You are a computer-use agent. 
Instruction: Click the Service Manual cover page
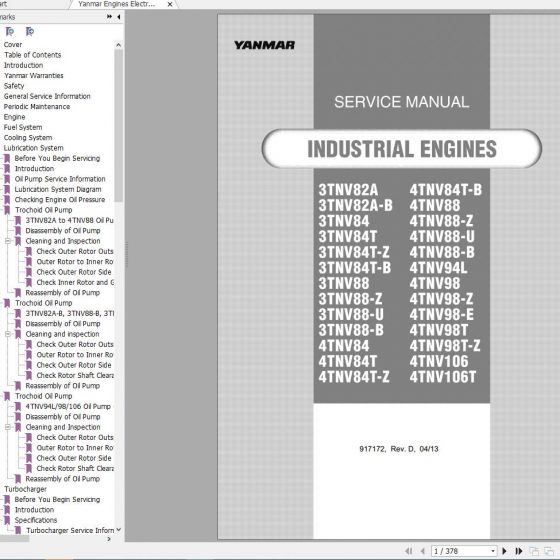pyautogui.click(x=389, y=277)
